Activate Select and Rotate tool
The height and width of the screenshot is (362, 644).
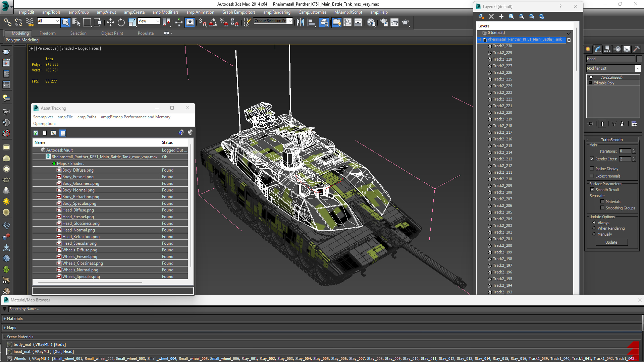coord(121,22)
